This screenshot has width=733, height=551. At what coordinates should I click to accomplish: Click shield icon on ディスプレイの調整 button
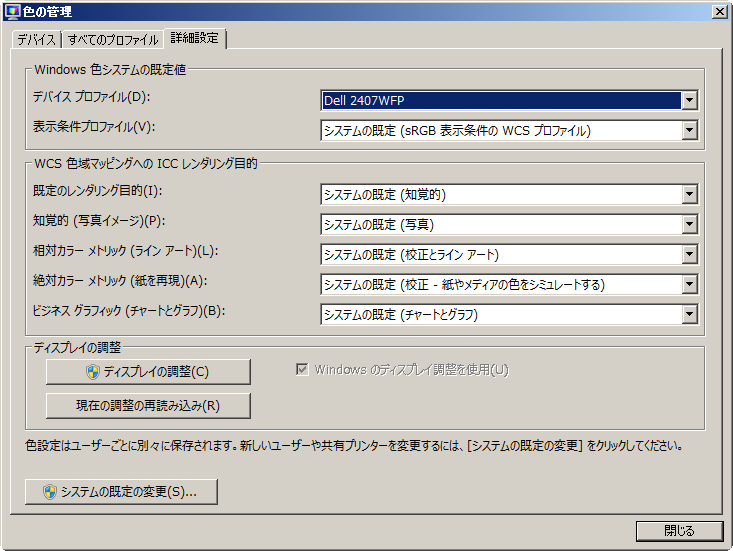[x=93, y=372]
